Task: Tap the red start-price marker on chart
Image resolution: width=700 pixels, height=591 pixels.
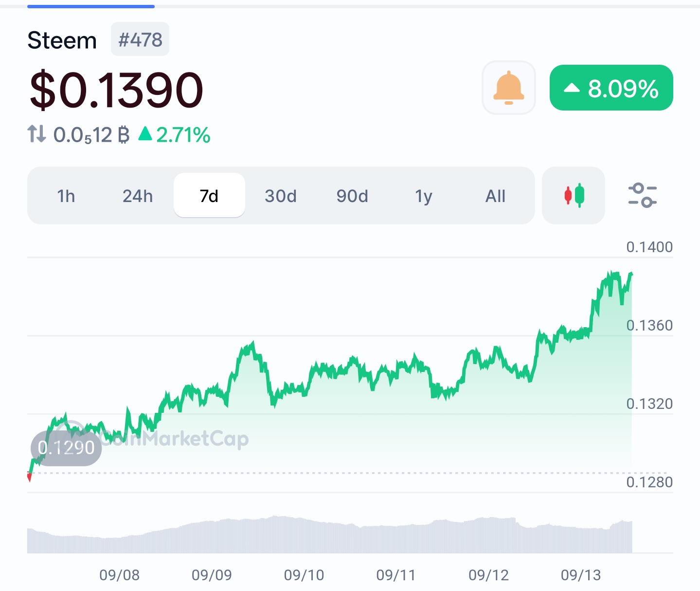Action: click(29, 477)
